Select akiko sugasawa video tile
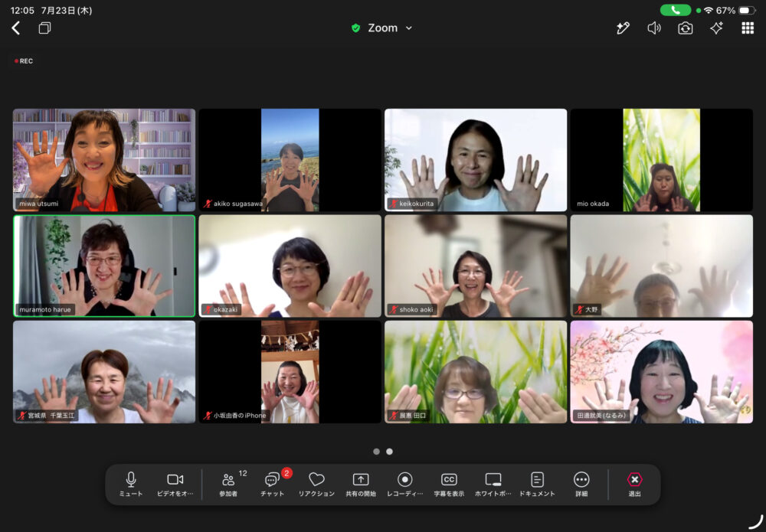 coord(290,160)
